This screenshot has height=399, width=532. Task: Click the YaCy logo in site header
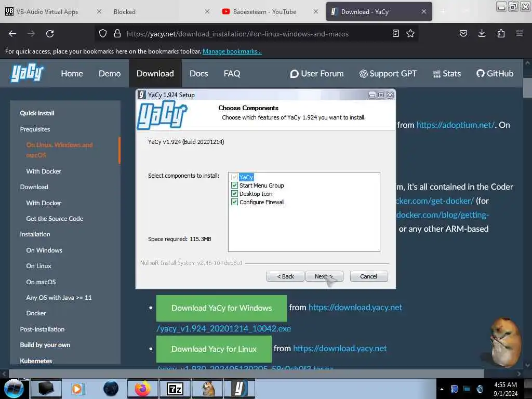(27, 73)
